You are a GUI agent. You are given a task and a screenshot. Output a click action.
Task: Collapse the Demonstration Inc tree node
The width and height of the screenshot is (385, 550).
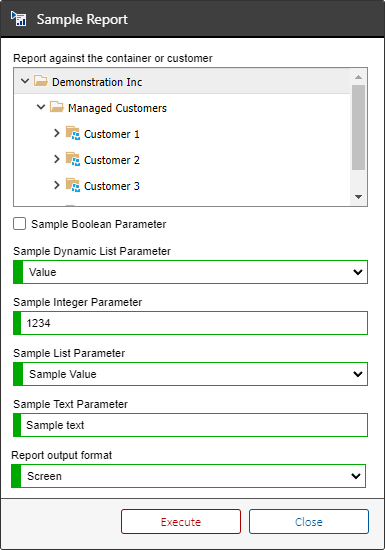(25, 81)
